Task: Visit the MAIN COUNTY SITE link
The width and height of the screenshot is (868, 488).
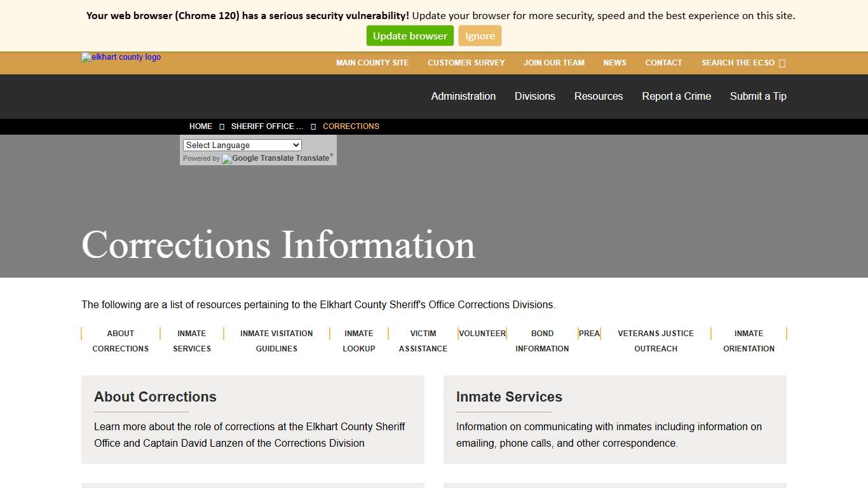Action: 372,63
